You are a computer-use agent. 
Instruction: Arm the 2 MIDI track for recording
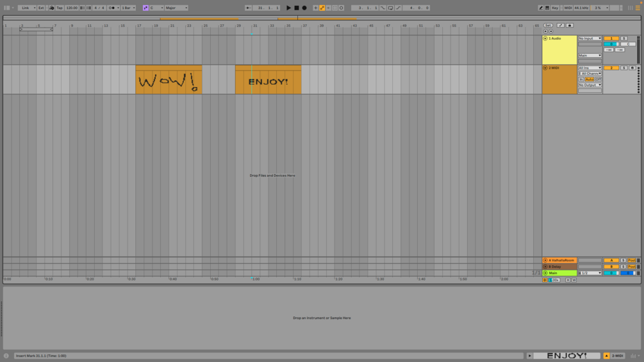pos(632,68)
